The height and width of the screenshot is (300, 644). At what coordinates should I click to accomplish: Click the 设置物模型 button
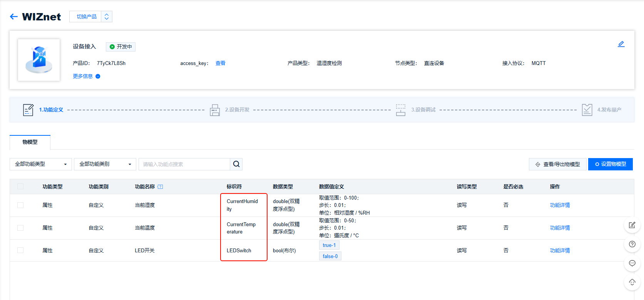point(610,164)
